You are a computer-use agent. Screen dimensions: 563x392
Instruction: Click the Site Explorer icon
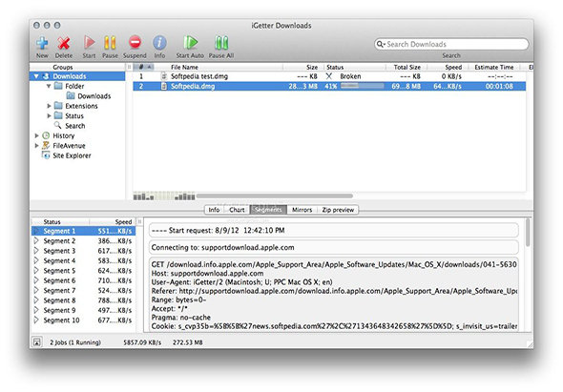(x=46, y=155)
